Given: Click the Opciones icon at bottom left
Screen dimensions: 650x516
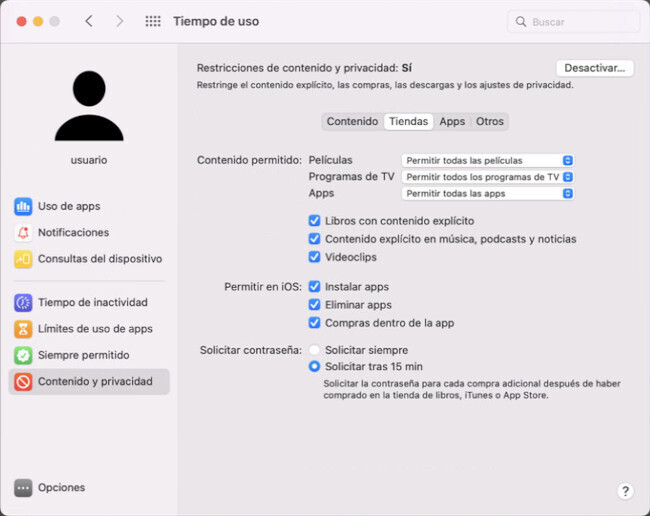Looking at the screenshot, I should pos(23,488).
